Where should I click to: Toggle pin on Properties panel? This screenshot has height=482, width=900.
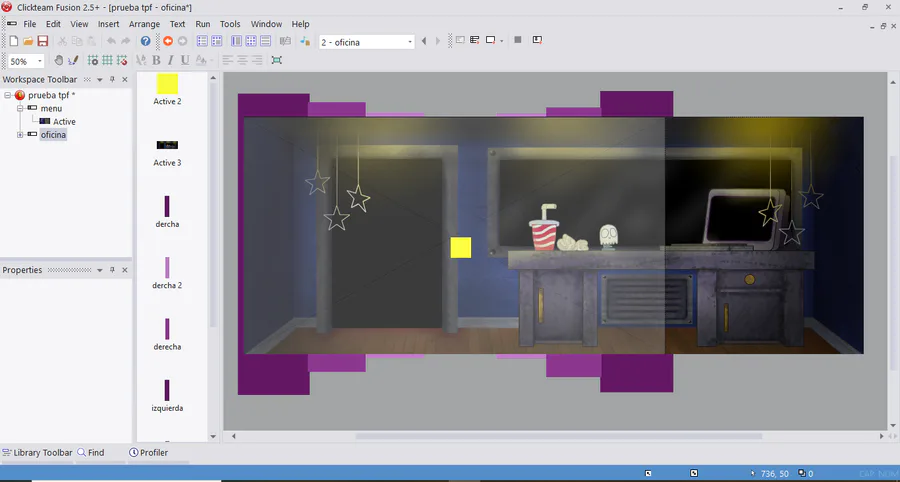point(112,270)
